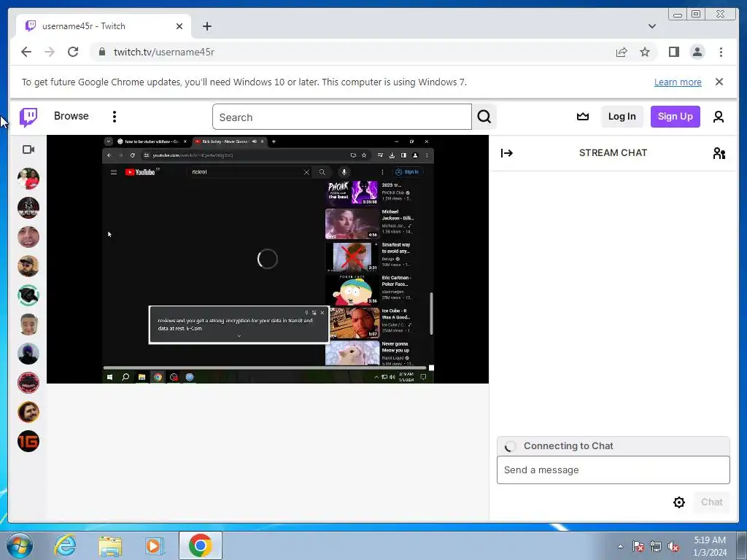Open the second sidebar channel avatar
This screenshot has width=747, height=560.
28,208
